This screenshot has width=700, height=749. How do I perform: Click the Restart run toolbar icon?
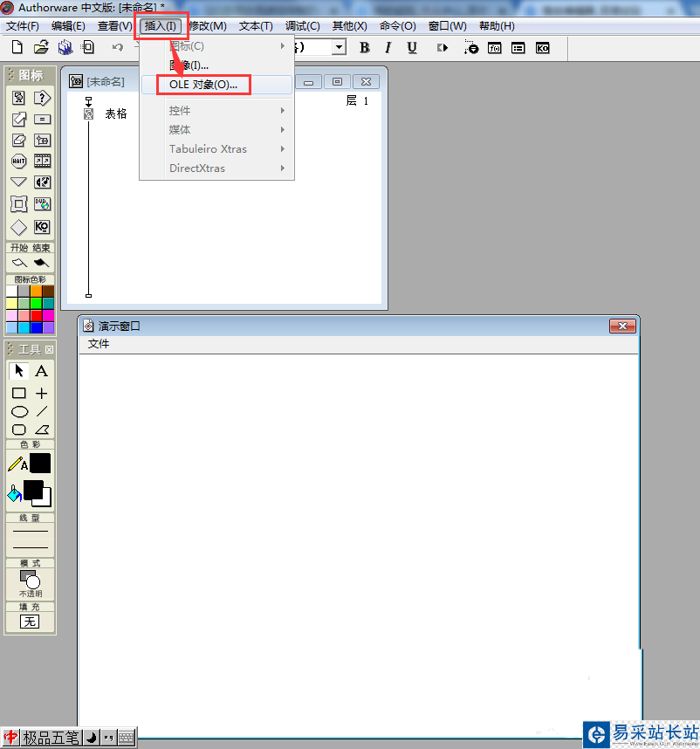[x=443, y=48]
